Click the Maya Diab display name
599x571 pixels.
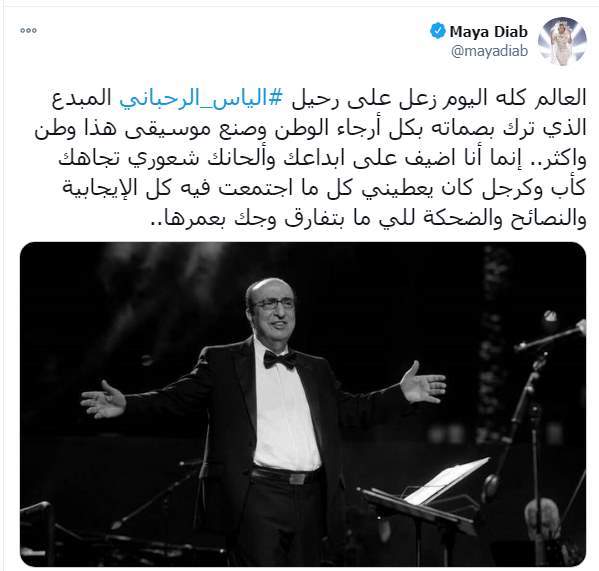pyautogui.click(x=489, y=31)
